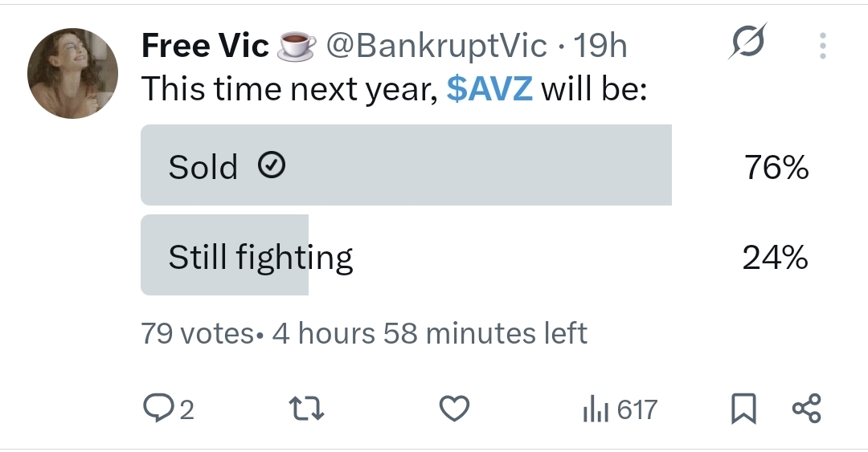Click the 76% poll result
Image resolution: width=868 pixels, height=452 pixels.
click(x=775, y=168)
